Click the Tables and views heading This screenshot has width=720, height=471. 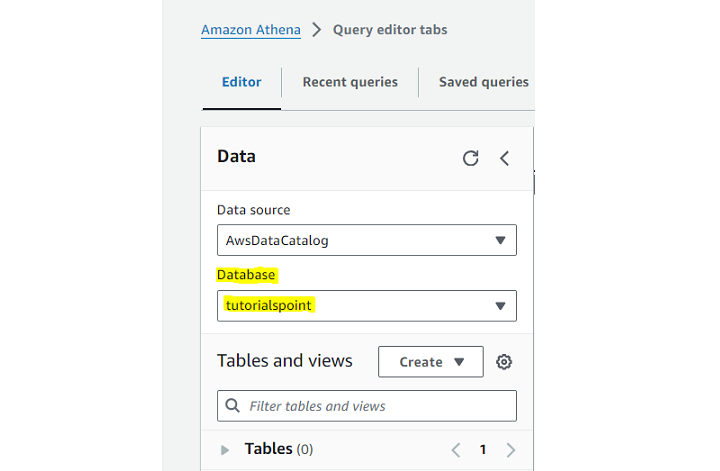coord(285,361)
